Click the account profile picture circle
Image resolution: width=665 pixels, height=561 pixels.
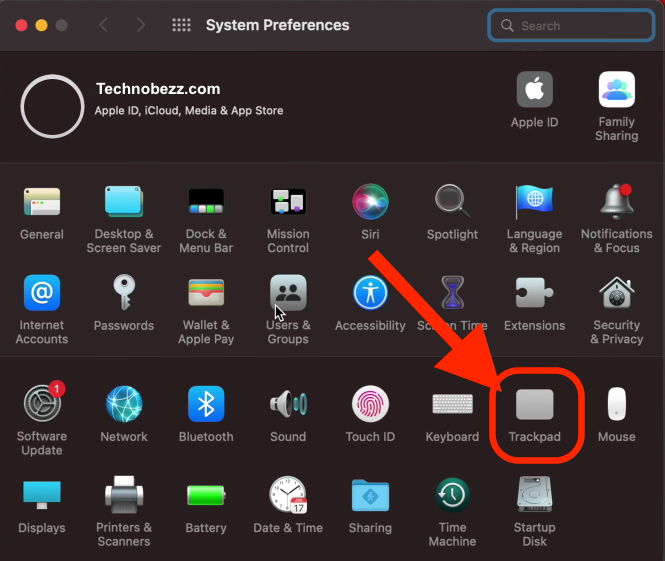[52, 106]
